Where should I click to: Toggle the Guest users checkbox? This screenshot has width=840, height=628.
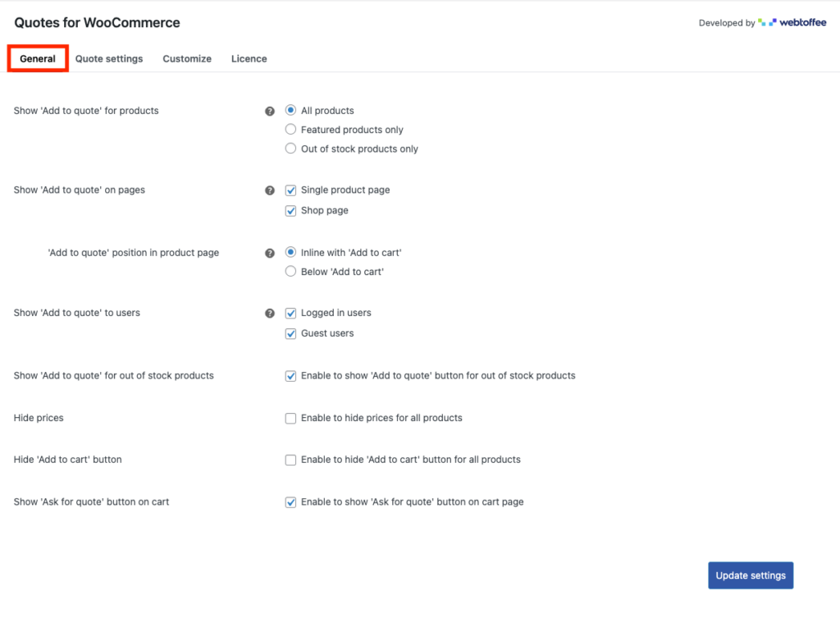pyautogui.click(x=290, y=333)
